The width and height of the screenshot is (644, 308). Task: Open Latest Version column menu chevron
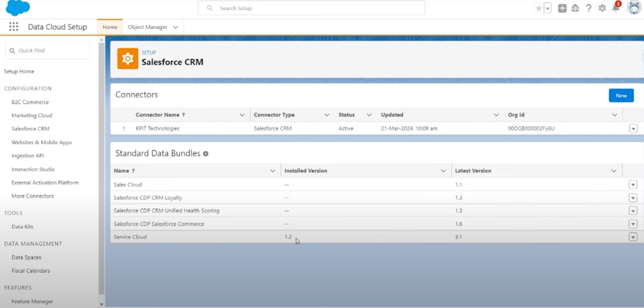click(x=614, y=171)
